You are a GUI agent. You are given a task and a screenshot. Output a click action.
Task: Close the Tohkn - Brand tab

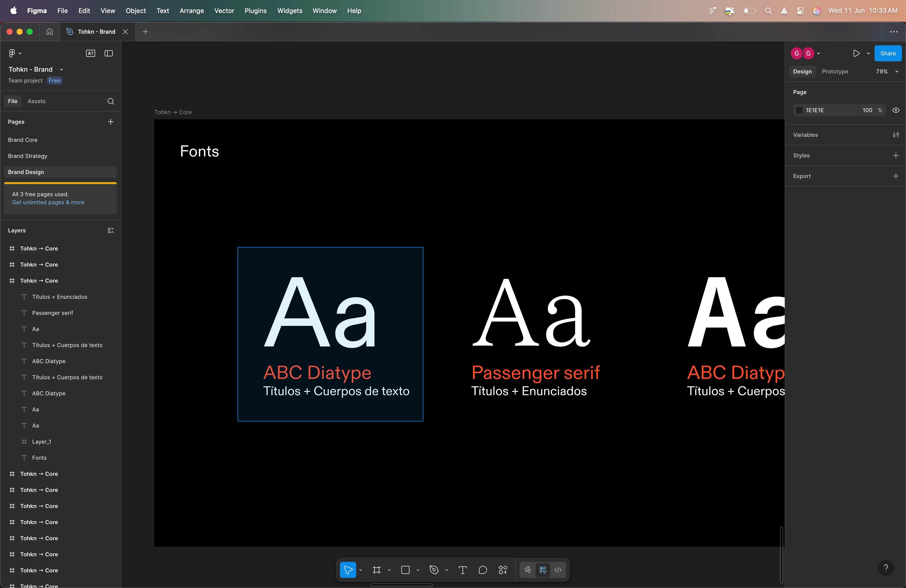[125, 32]
